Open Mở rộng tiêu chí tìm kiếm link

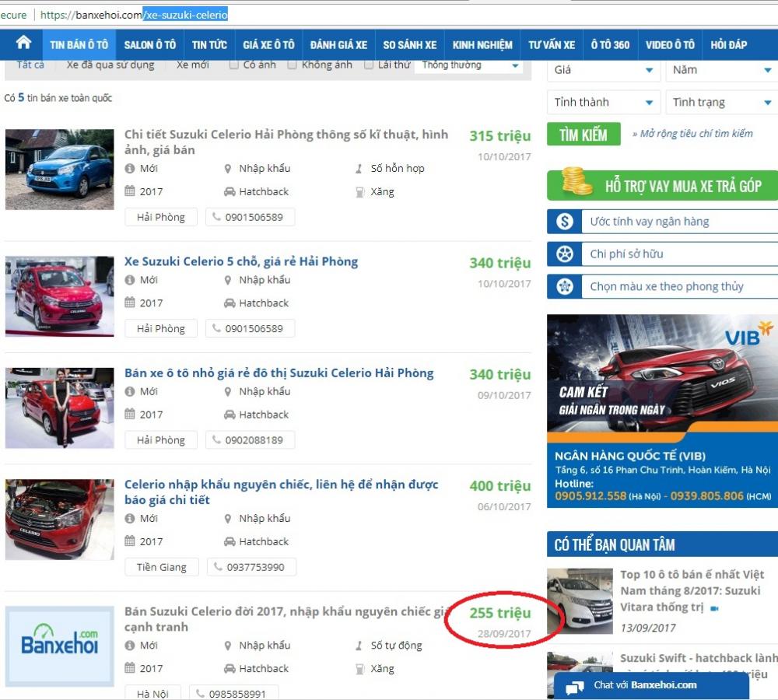(692, 134)
